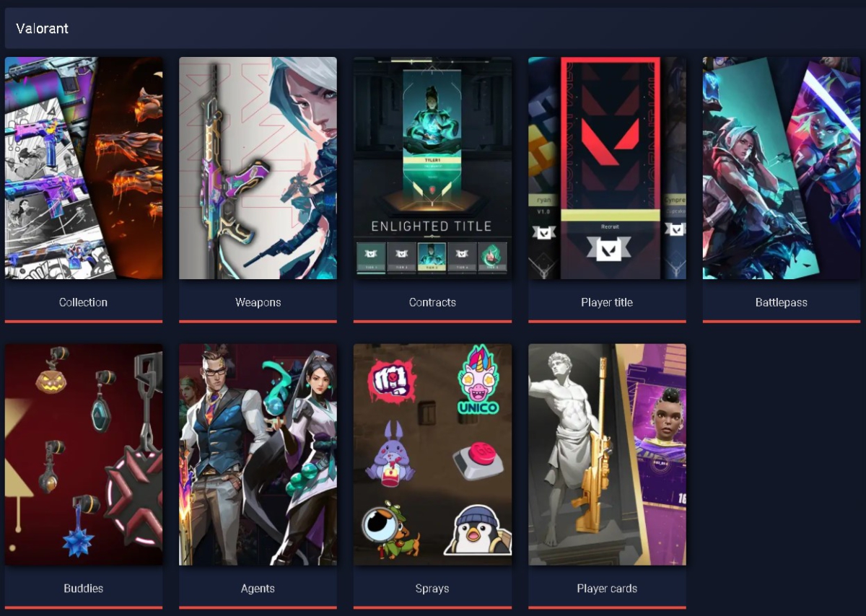Open the Player cards statue artwork

point(607,454)
